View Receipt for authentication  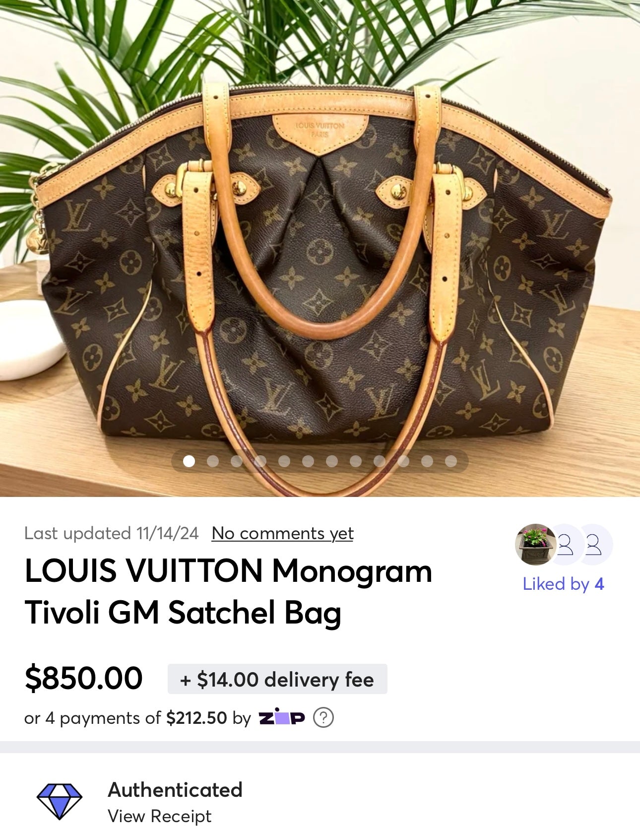point(159,816)
